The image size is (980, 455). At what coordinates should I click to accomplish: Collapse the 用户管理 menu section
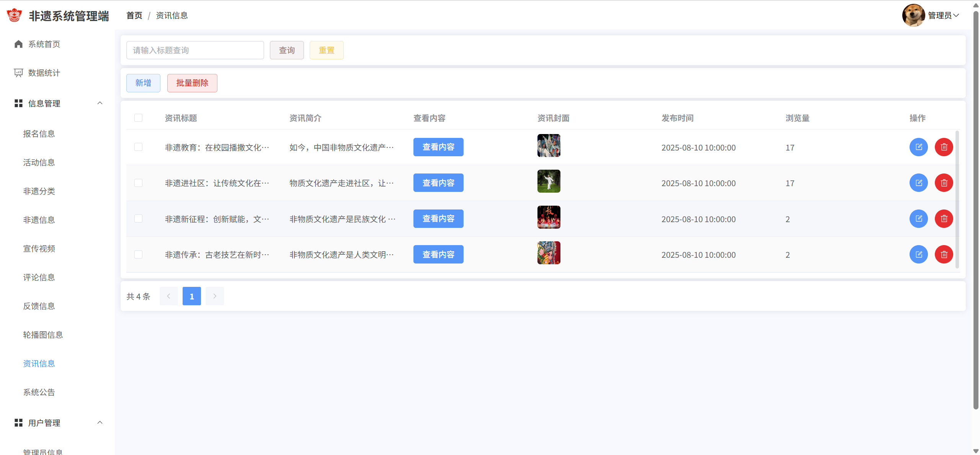(x=100, y=422)
